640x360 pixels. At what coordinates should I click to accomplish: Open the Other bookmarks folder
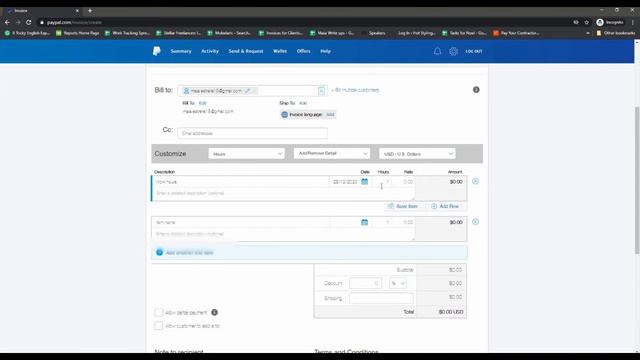coord(616,33)
